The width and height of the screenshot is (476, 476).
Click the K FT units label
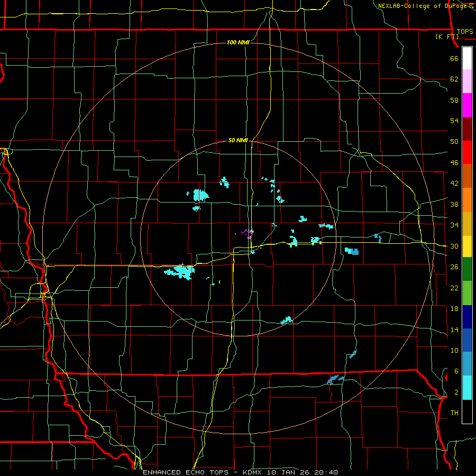pos(447,37)
